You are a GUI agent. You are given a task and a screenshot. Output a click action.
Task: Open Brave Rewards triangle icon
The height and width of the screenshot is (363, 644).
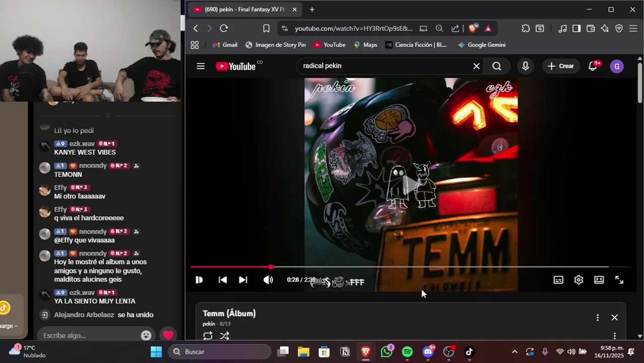coord(488,29)
